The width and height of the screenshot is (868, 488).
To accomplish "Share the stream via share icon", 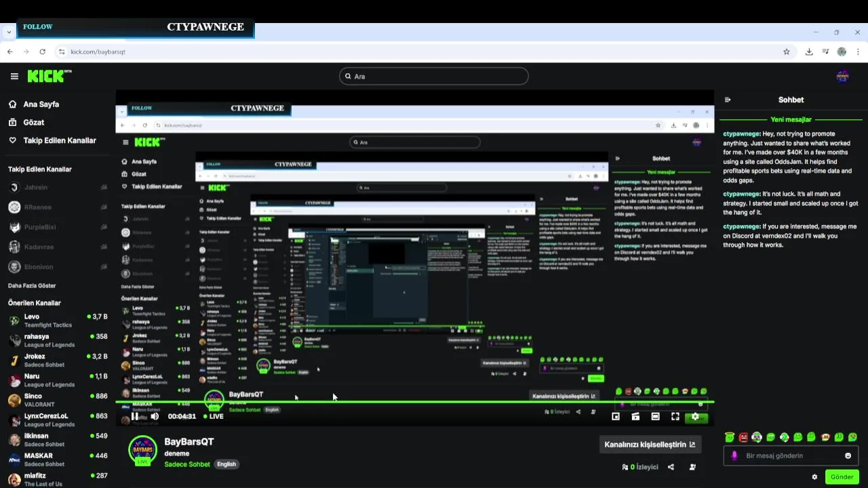I will click(671, 467).
